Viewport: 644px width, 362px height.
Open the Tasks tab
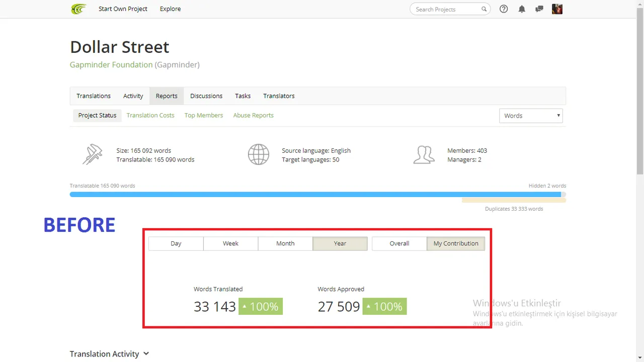coord(243,96)
